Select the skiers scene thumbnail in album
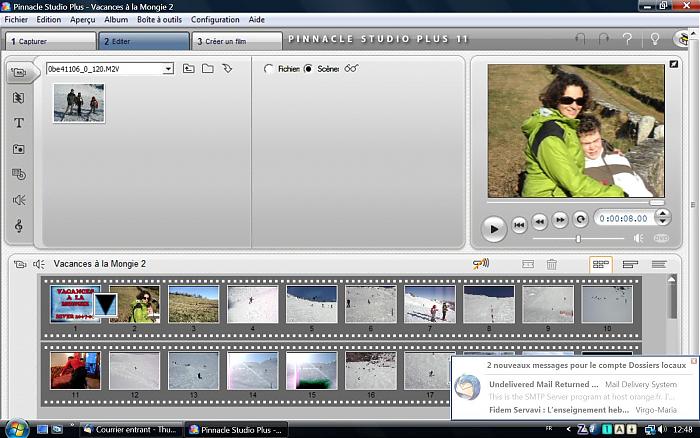The height and width of the screenshot is (438, 700). tap(79, 103)
